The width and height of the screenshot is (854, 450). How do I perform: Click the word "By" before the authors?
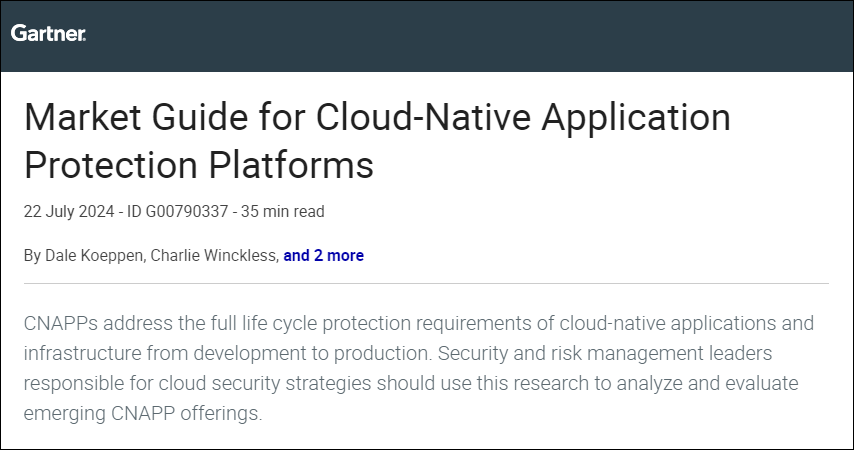coord(32,255)
